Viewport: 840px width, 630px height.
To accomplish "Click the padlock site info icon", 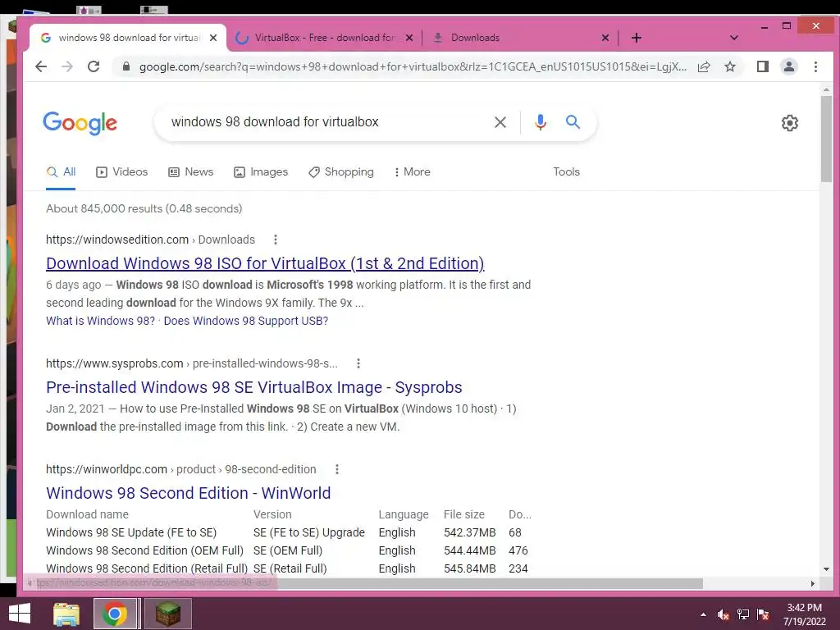I will [x=126, y=66].
